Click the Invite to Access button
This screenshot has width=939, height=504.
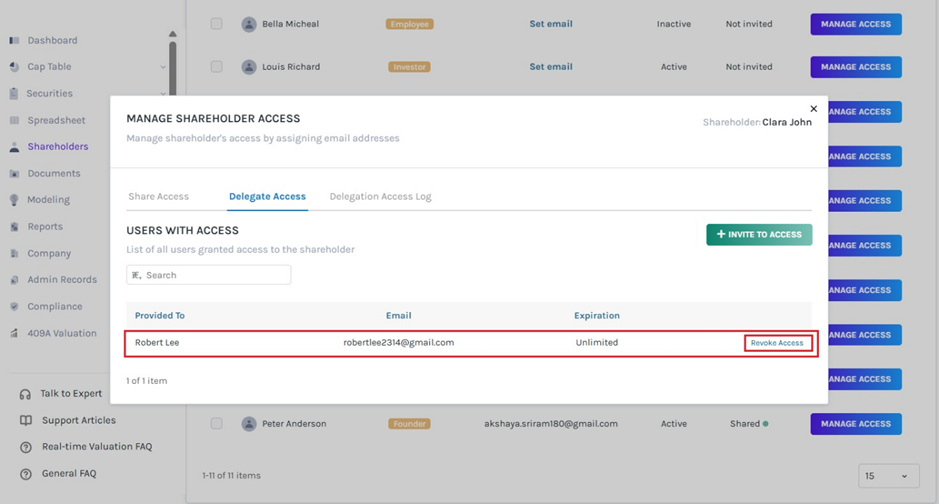pyautogui.click(x=759, y=235)
